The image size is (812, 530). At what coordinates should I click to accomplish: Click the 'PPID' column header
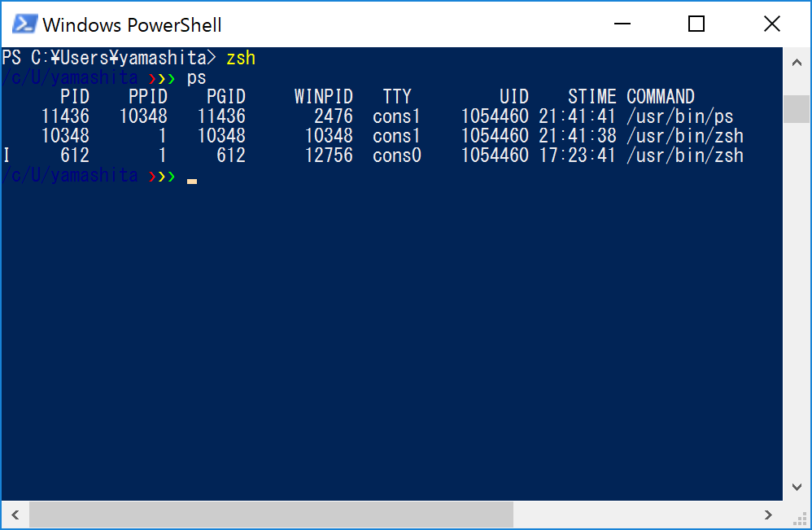(148, 96)
